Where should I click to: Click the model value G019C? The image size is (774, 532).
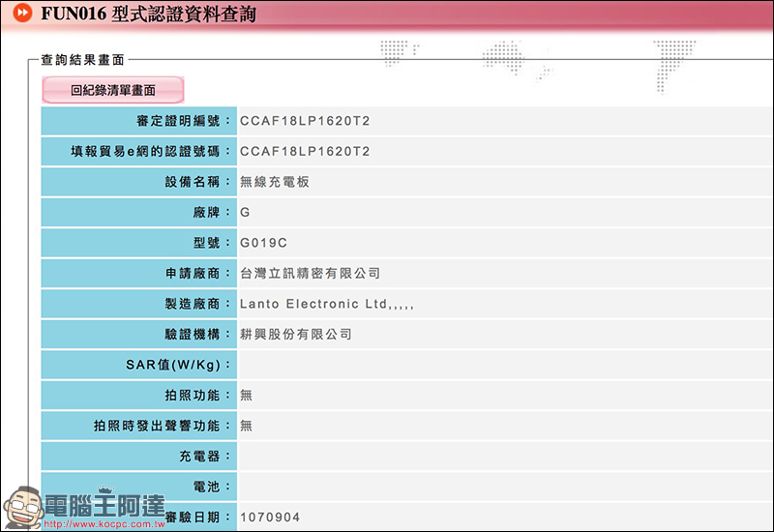(263, 243)
